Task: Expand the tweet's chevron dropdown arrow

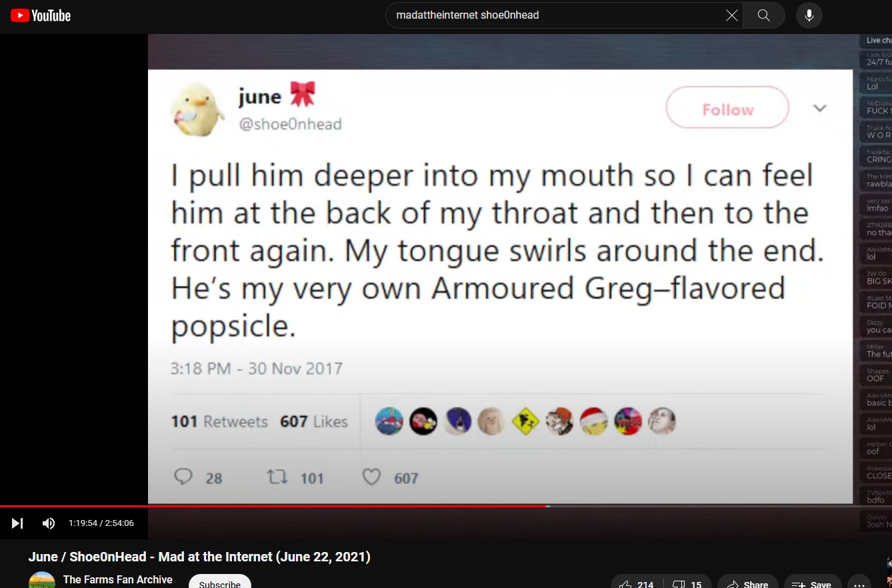Action: pos(820,108)
